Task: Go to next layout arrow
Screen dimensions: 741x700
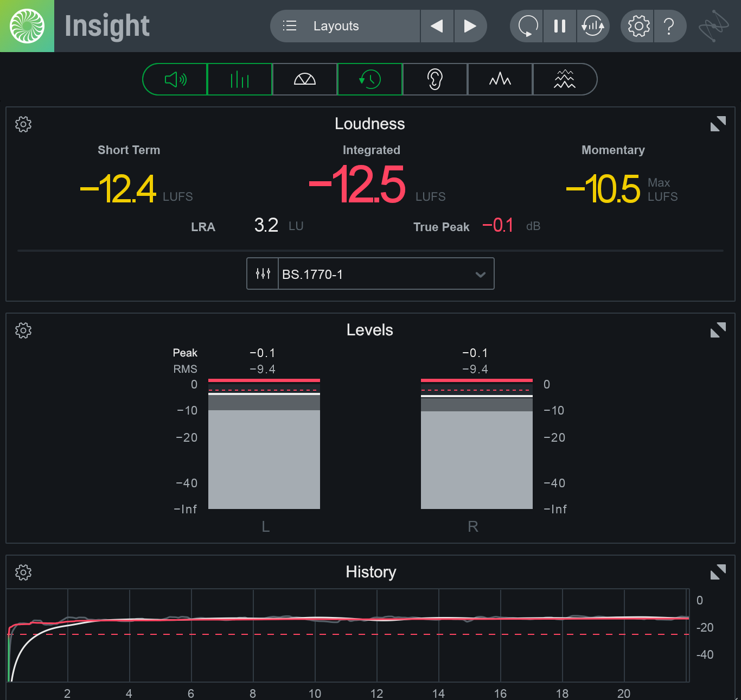Action: (470, 26)
